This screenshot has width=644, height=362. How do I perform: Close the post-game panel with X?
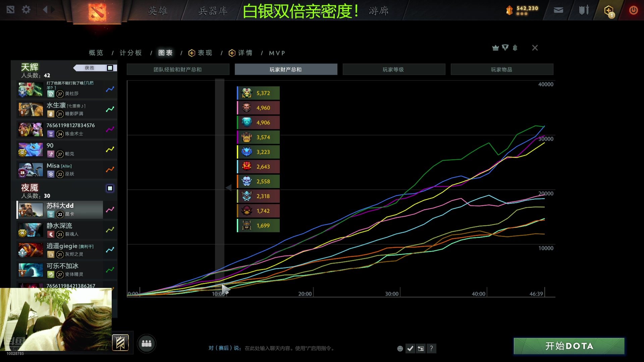click(x=535, y=48)
